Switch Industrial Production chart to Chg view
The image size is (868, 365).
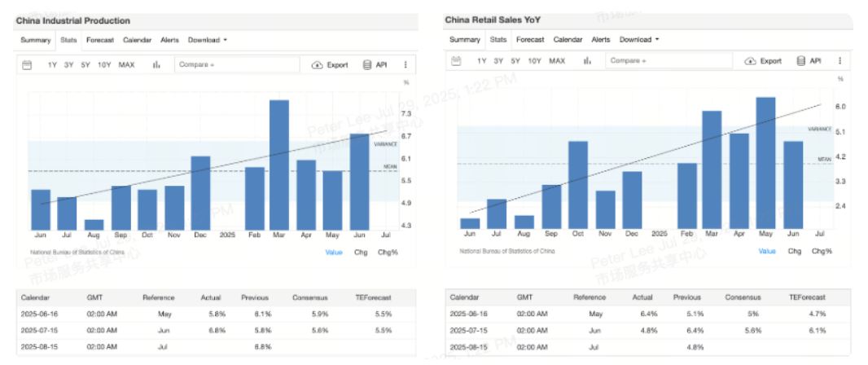click(360, 253)
